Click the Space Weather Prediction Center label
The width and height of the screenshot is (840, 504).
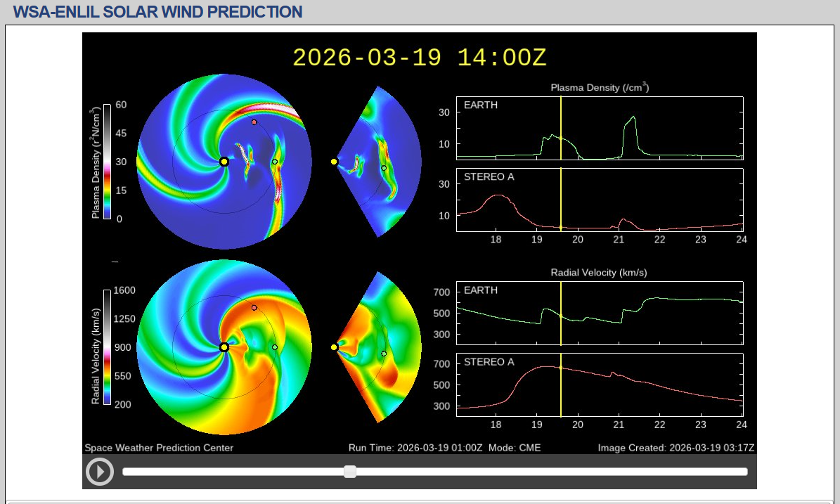click(159, 448)
